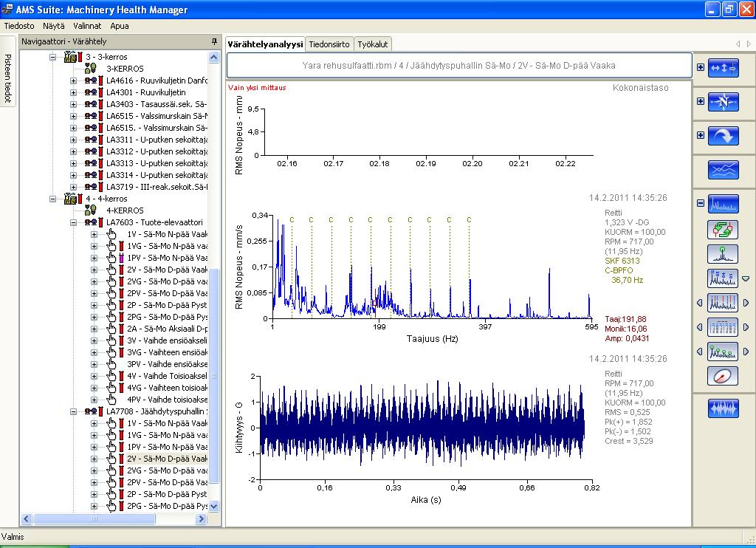Click the measurement path header field
Viewport: 756px width, 548px height.
pyautogui.click(x=459, y=66)
